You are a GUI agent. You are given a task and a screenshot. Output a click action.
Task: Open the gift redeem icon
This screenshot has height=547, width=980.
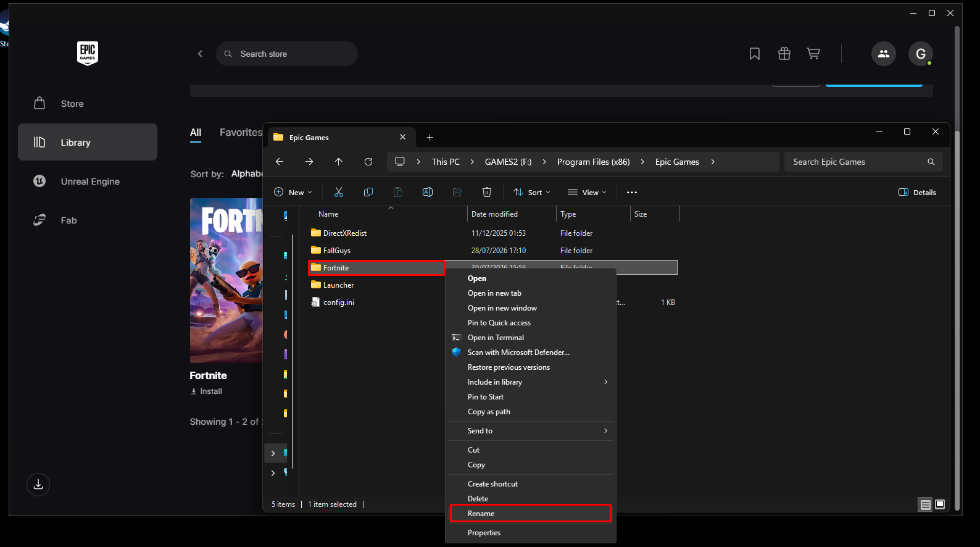click(784, 54)
